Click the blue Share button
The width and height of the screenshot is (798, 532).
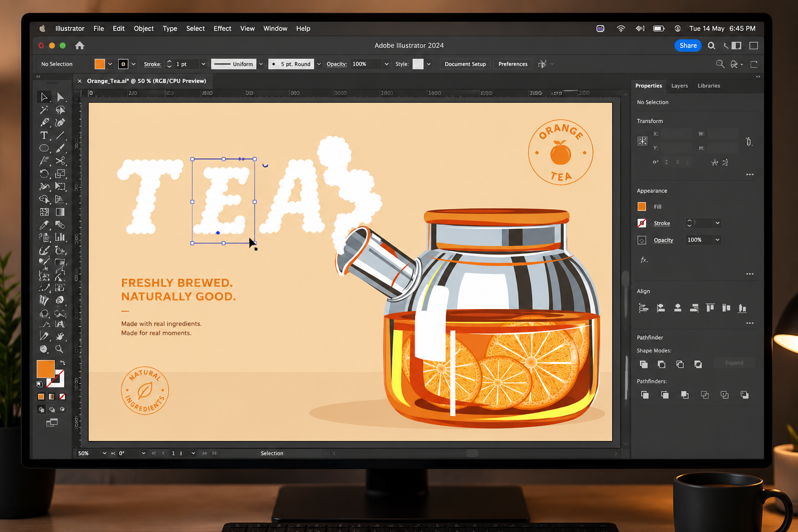[x=688, y=46]
